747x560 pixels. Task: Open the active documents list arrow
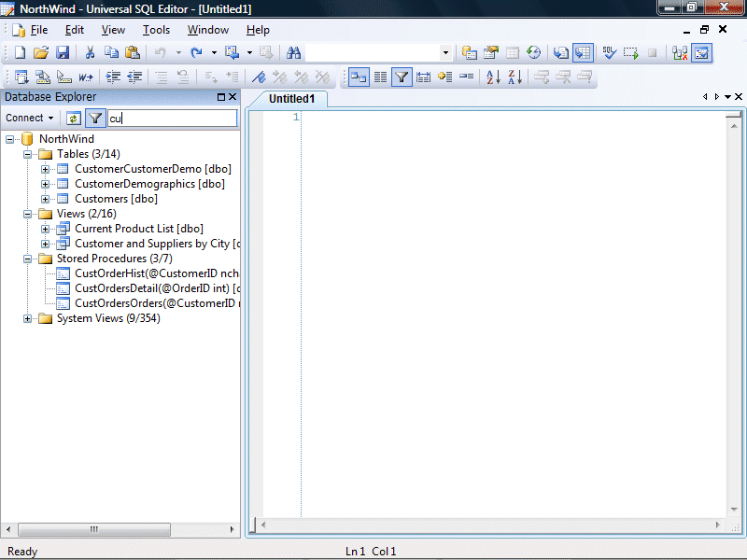tap(727, 97)
